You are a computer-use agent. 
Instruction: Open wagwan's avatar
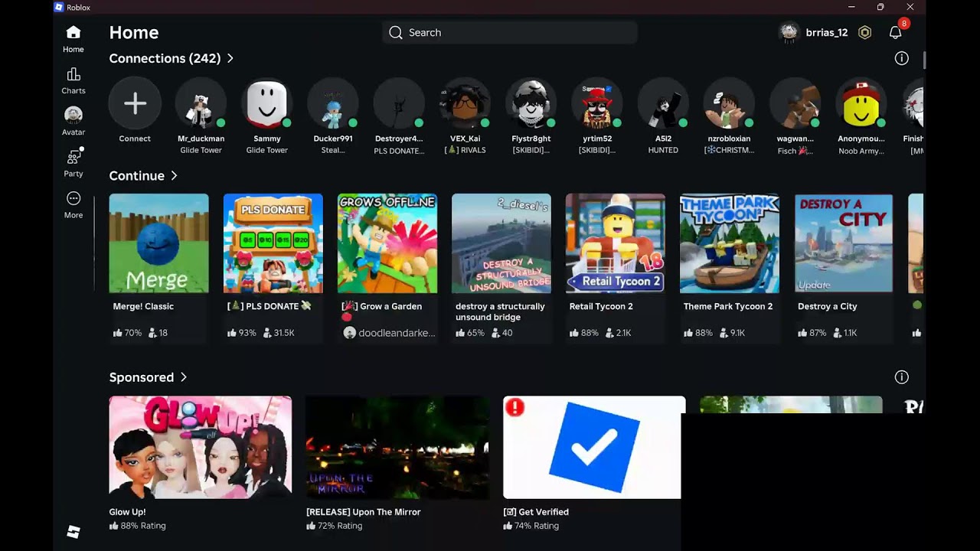click(x=795, y=103)
